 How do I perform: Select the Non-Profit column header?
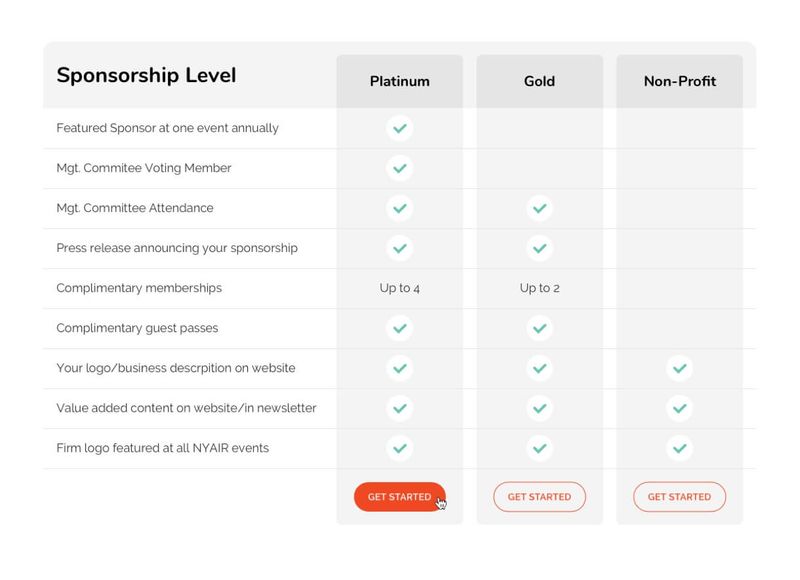tap(680, 81)
